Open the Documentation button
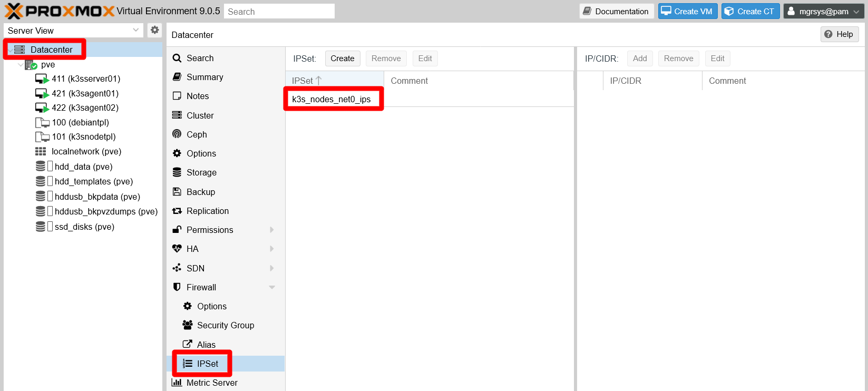The height and width of the screenshot is (391, 868). (x=617, y=11)
